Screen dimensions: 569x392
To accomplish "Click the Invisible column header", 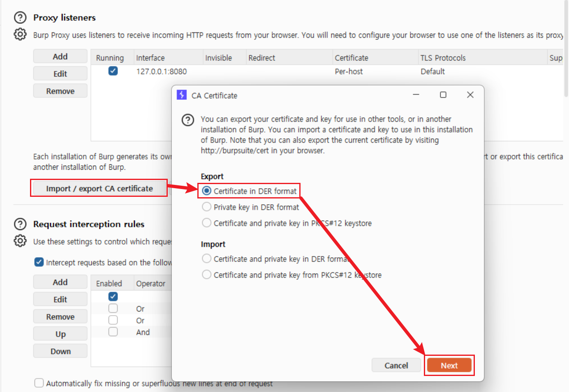I will point(224,58).
